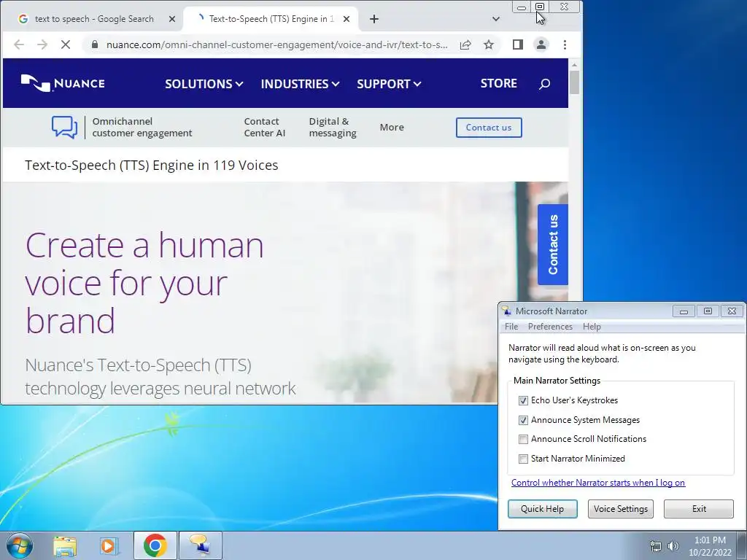Image resolution: width=747 pixels, height=560 pixels.
Task: Click the vertical Contact us side tab
Action: click(553, 245)
